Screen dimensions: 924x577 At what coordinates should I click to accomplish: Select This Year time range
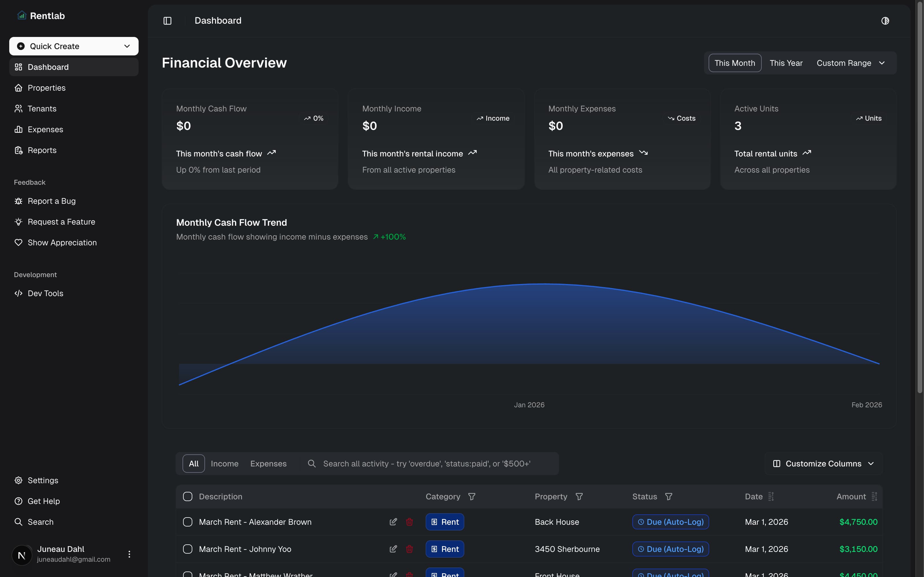click(786, 63)
